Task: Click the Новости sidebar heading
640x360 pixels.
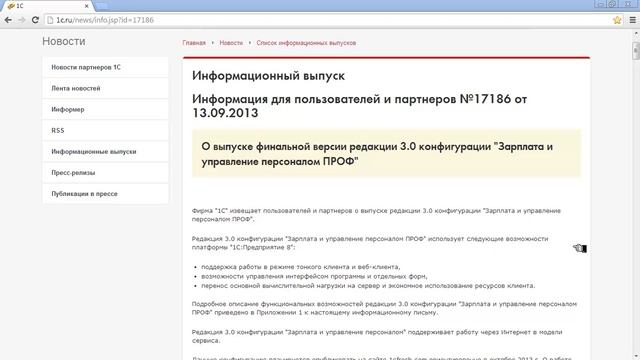Action: pos(64,41)
